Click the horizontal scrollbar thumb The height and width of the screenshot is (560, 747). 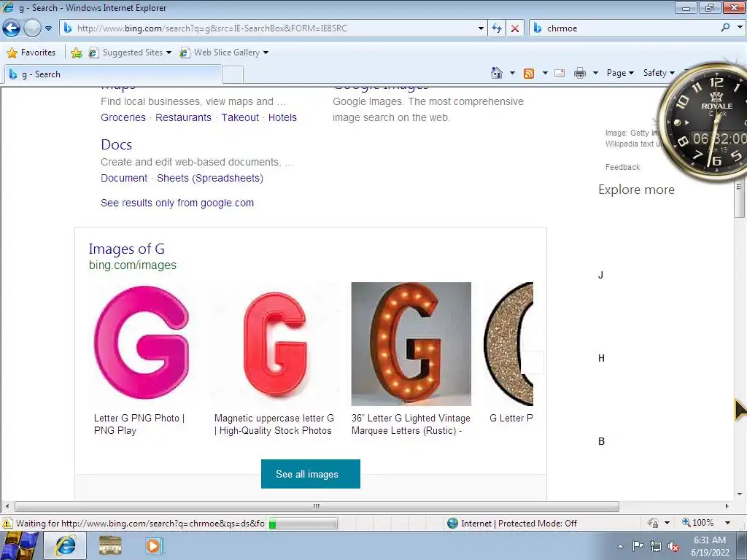tap(317, 506)
